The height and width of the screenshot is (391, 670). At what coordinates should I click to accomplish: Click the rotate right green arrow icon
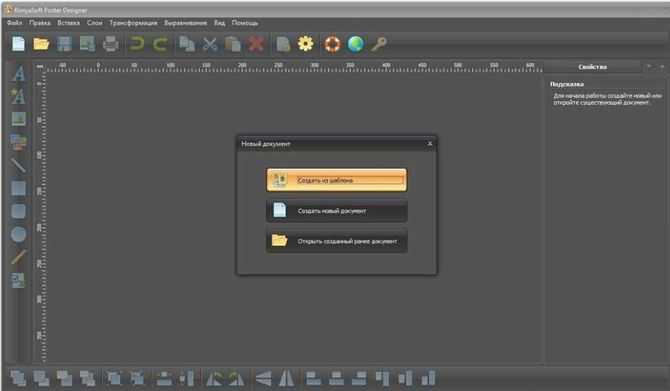click(x=236, y=378)
